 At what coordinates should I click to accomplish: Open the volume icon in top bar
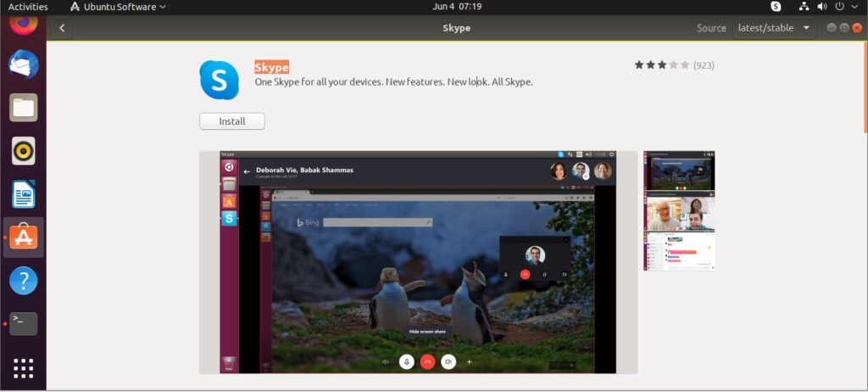click(x=822, y=7)
